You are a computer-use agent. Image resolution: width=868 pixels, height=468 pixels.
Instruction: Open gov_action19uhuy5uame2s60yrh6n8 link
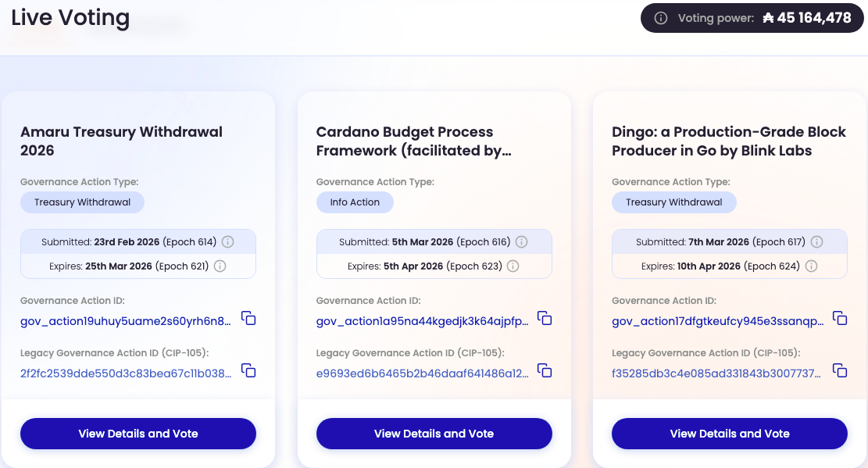tap(126, 321)
